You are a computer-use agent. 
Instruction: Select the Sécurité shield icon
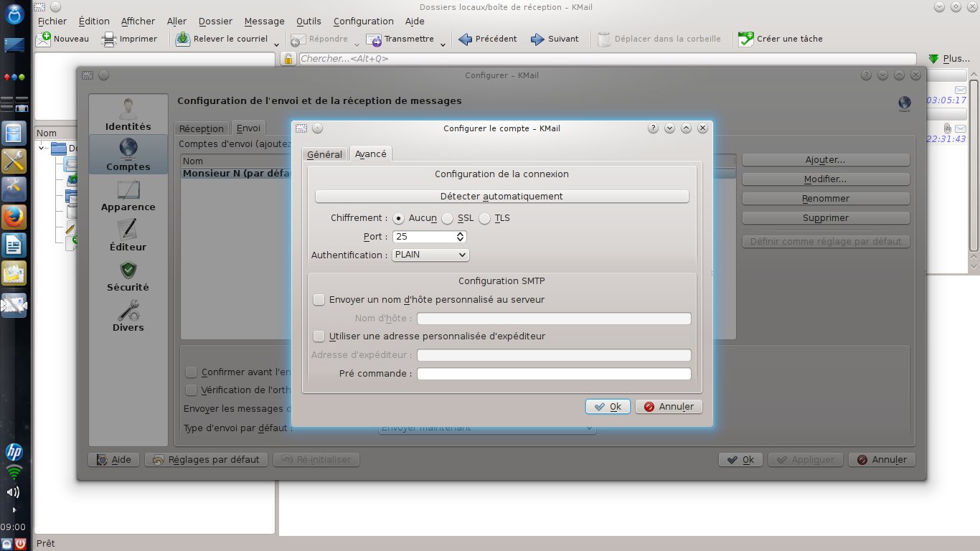128,269
